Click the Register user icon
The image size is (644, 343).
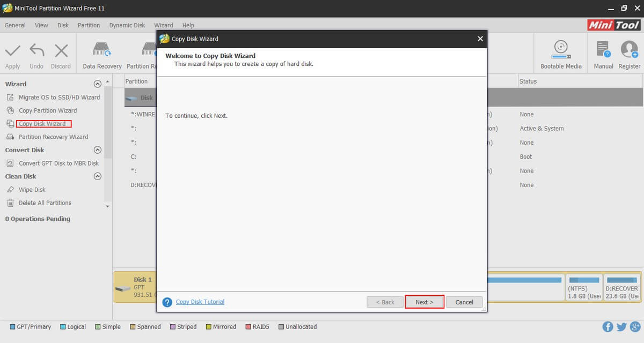(x=629, y=49)
